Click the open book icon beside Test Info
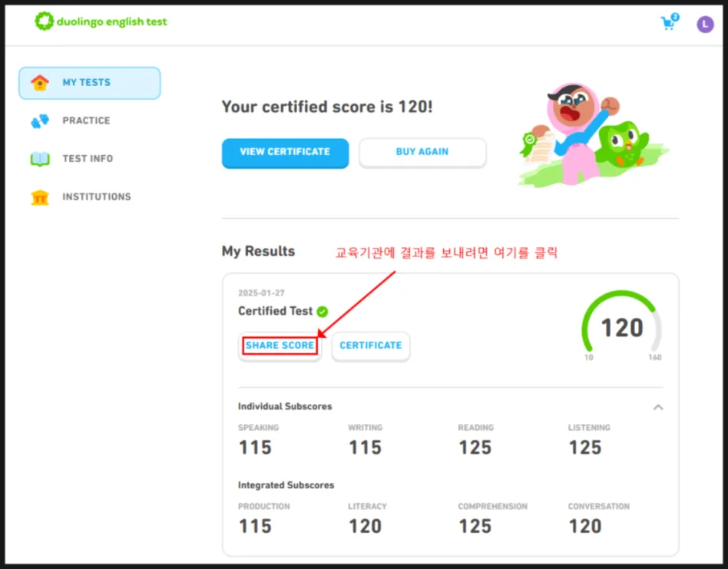Screen dimensions: 728x569 click(x=40, y=159)
